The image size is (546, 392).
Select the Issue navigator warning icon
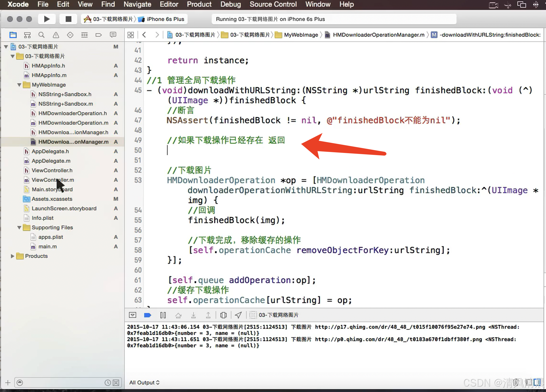56,35
